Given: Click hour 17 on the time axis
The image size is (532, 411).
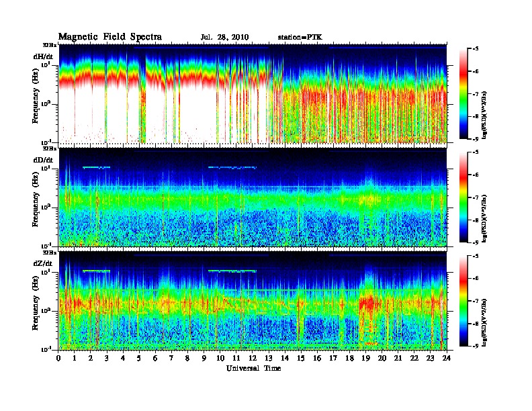Looking at the screenshot, I should [334, 358].
